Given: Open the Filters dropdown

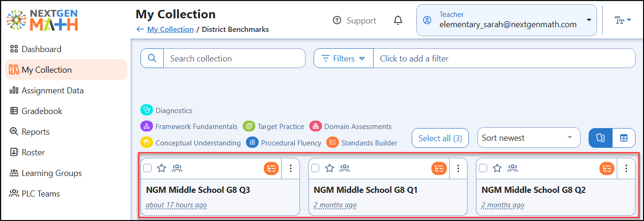Looking at the screenshot, I should (344, 58).
